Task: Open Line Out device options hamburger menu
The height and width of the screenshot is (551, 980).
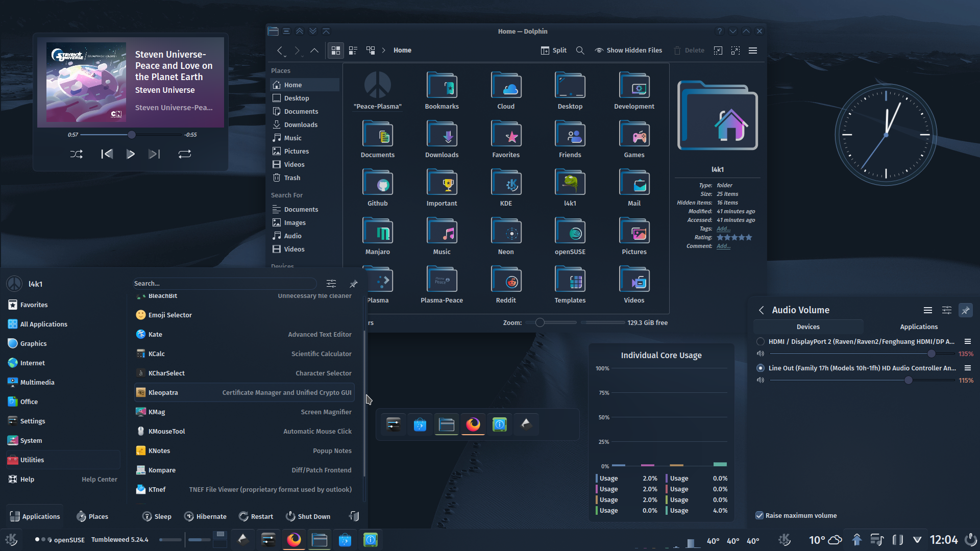Action: (967, 368)
